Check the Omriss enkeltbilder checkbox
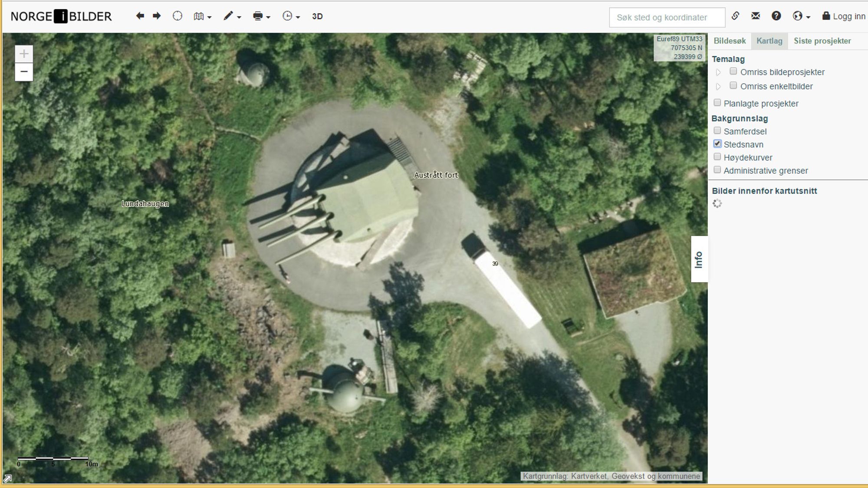The height and width of the screenshot is (488, 868). (733, 85)
